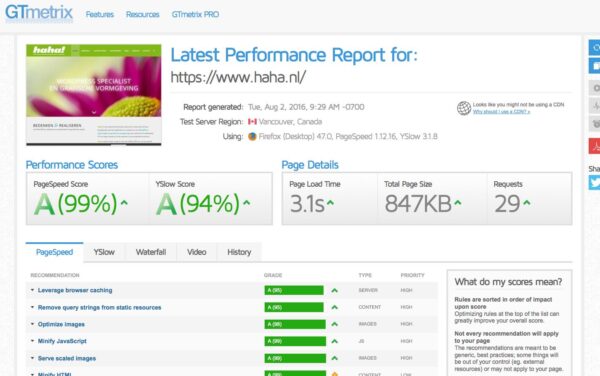Click green up arrow in Optimize images row

pyautogui.click(x=335, y=324)
